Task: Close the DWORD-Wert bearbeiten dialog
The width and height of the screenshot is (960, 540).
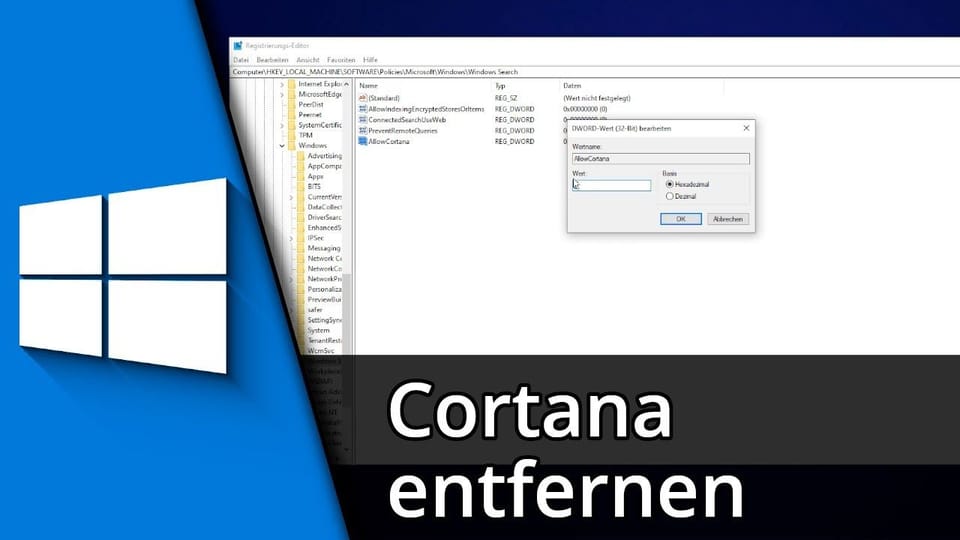Action: tap(746, 128)
